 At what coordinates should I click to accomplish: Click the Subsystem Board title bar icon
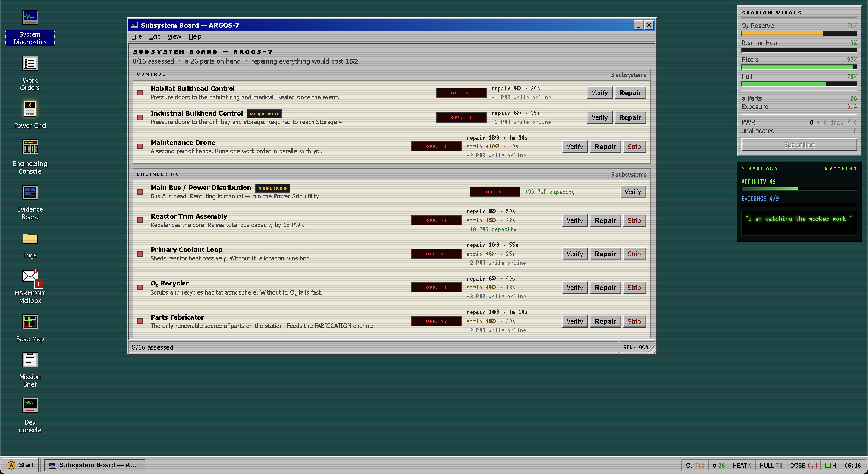coord(134,25)
